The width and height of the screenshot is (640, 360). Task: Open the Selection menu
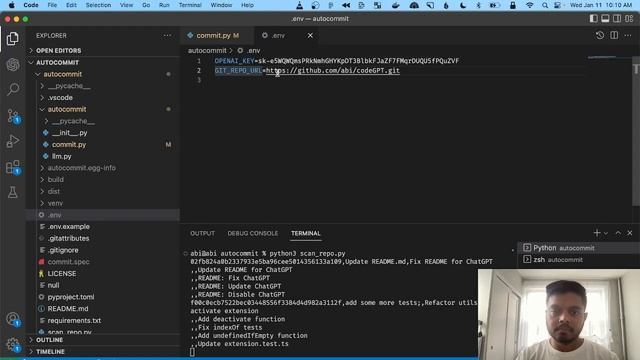point(98,5)
